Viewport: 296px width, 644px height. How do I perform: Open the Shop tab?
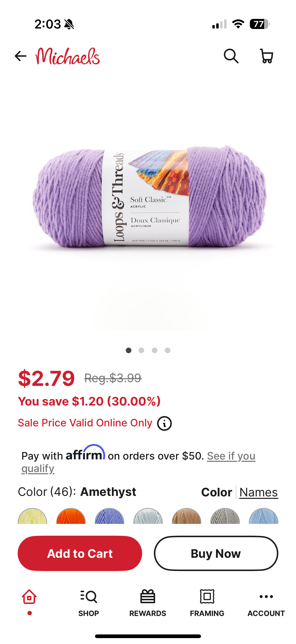point(89,603)
